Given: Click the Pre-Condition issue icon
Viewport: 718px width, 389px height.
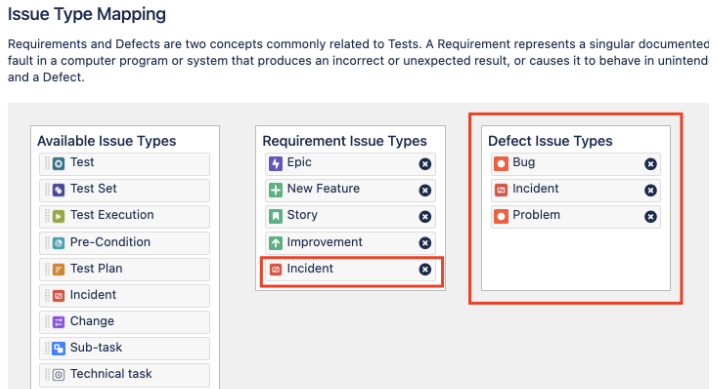Looking at the screenshot, I should [59, 243].
